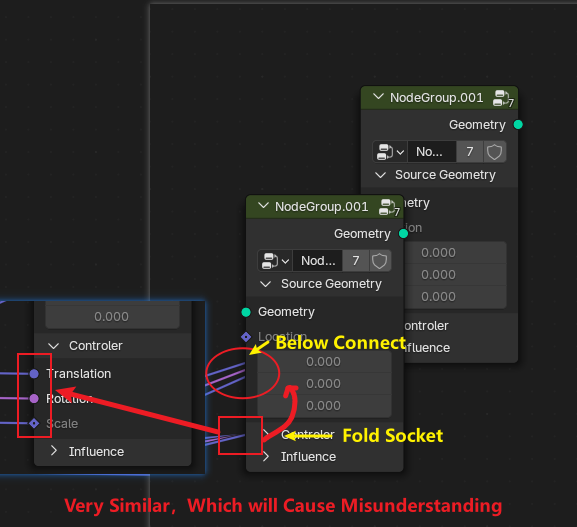577x527 pixels.
Task: Click Translation label in left node
Action: click(79, 374)
